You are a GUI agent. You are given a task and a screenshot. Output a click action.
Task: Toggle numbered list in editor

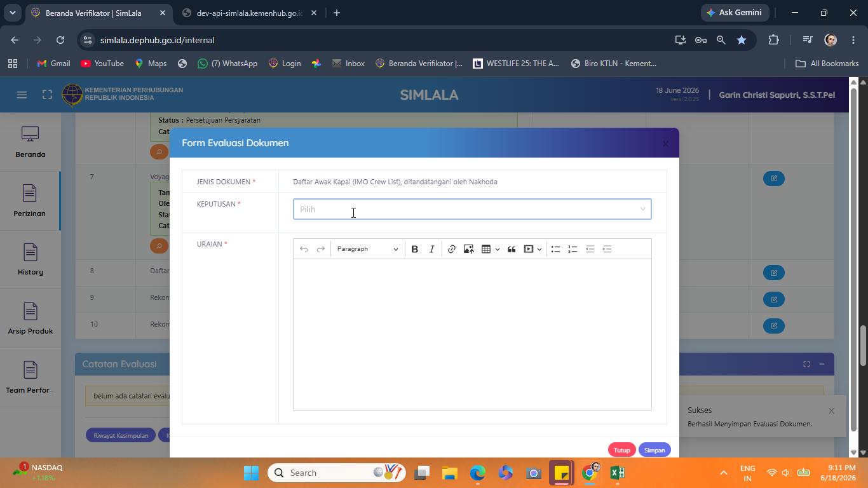point(573,249)
